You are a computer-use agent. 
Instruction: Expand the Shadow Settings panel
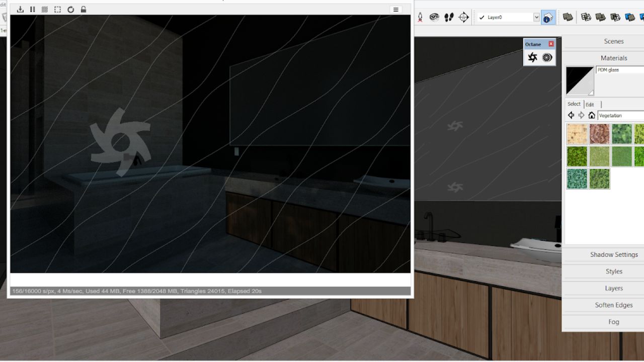point(614,254)
